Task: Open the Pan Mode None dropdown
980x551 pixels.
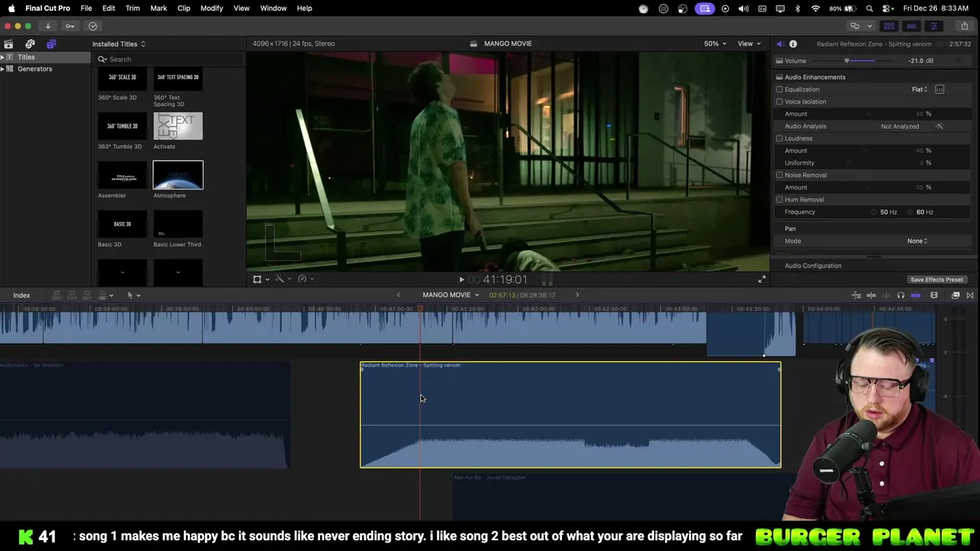Action: (x=917, y=241)
